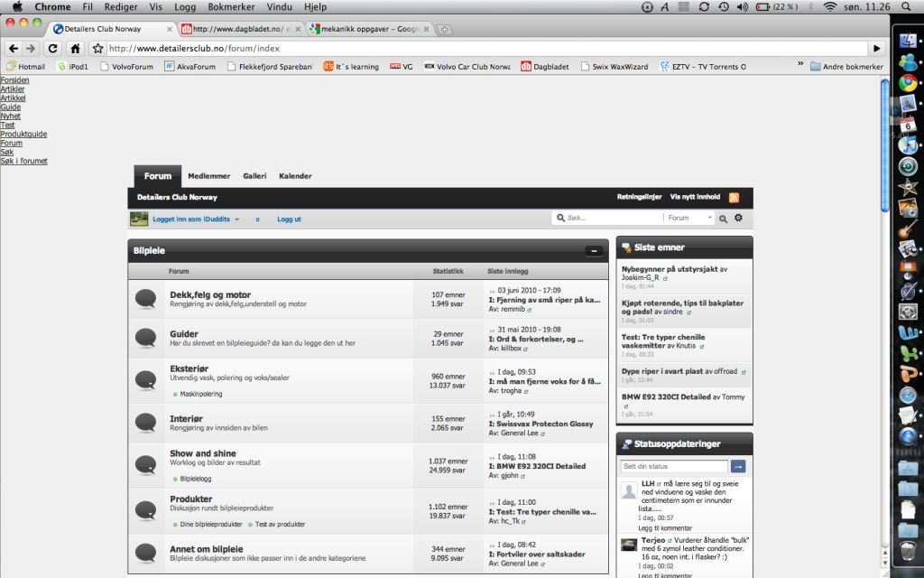The width and height of the screenshot is (924, 578).
Task: Open Trash in the Dock
Action: 908,550
